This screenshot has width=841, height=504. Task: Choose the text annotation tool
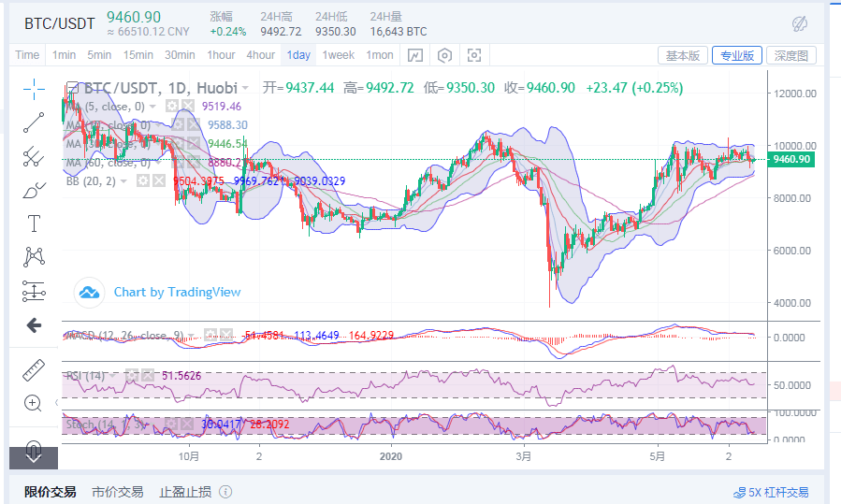coord(34,223)
